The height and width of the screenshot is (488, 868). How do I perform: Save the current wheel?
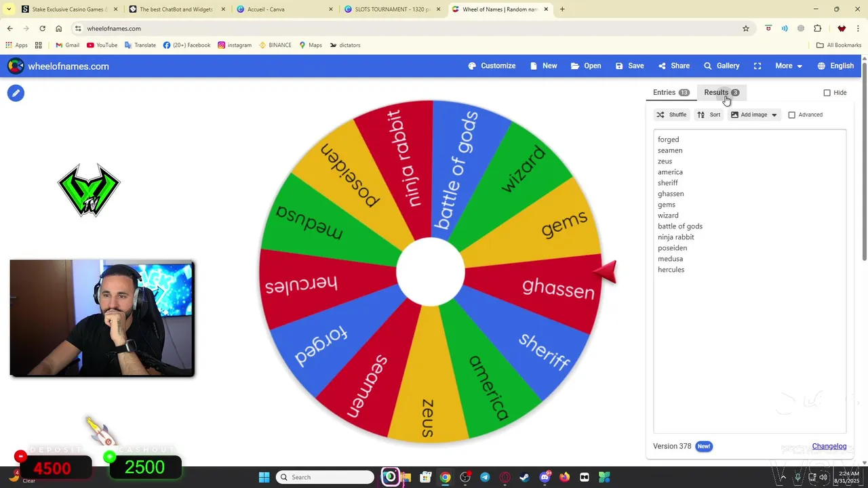[630, 66]
